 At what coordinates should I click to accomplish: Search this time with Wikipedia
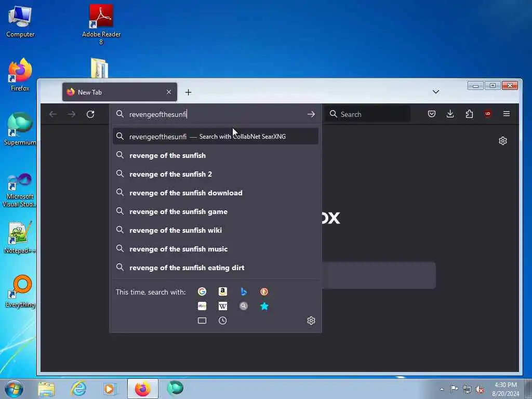(222, 306)
